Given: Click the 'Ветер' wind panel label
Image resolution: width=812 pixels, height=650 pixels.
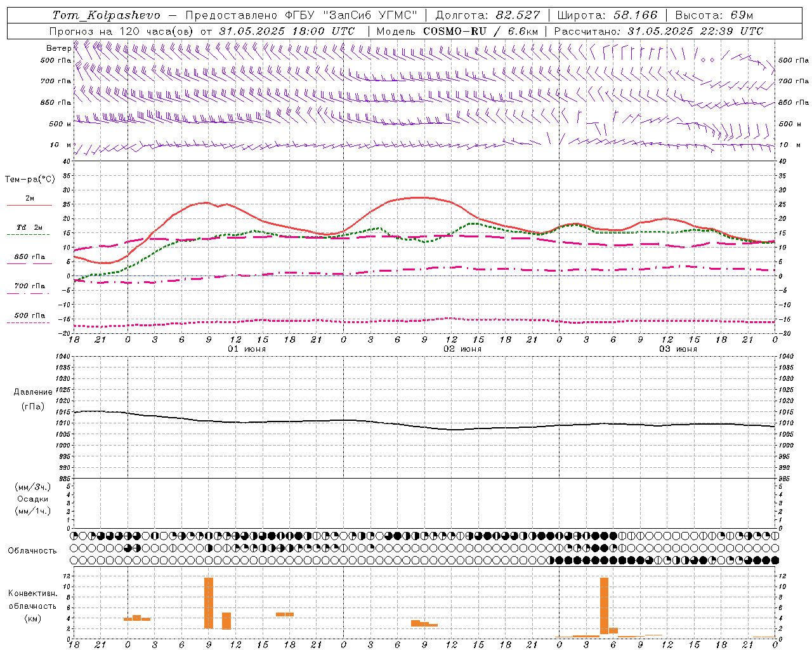Looking at the screenshot, I should (x=58, y=48).
